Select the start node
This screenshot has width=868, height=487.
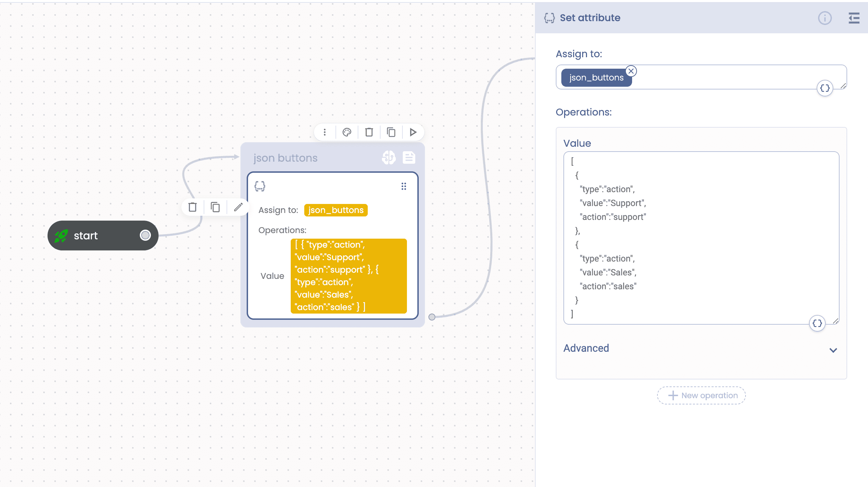(x=103, y=236)
